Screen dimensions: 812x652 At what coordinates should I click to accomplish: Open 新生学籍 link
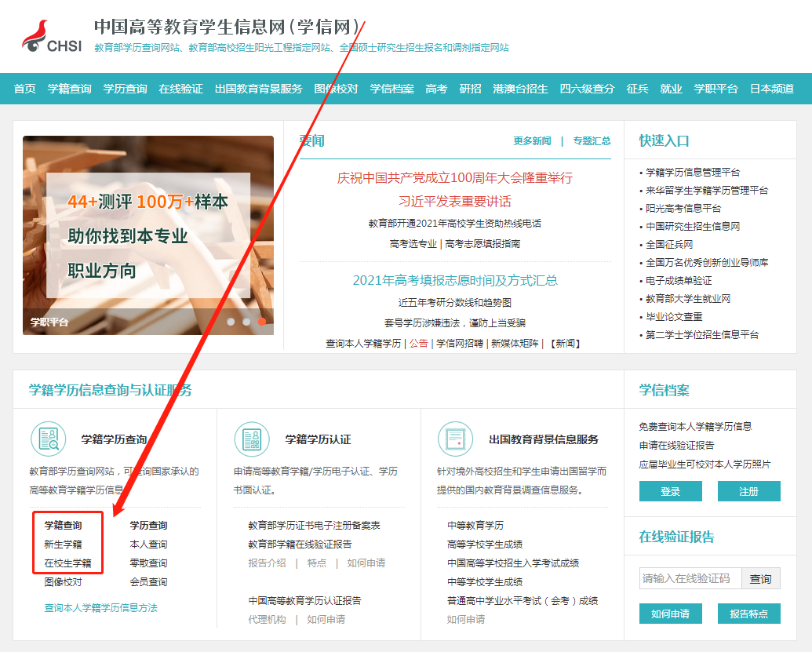[x=64, y=545]
